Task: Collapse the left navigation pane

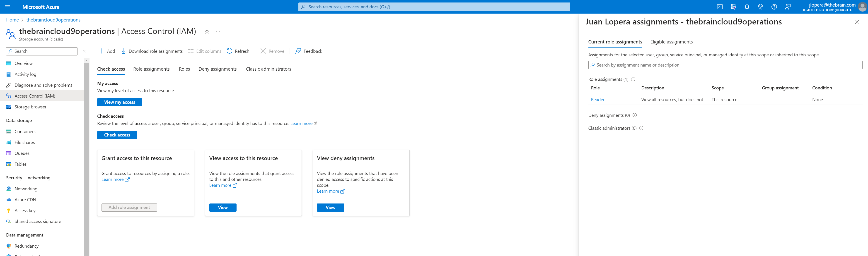Action: coord(84,51)
